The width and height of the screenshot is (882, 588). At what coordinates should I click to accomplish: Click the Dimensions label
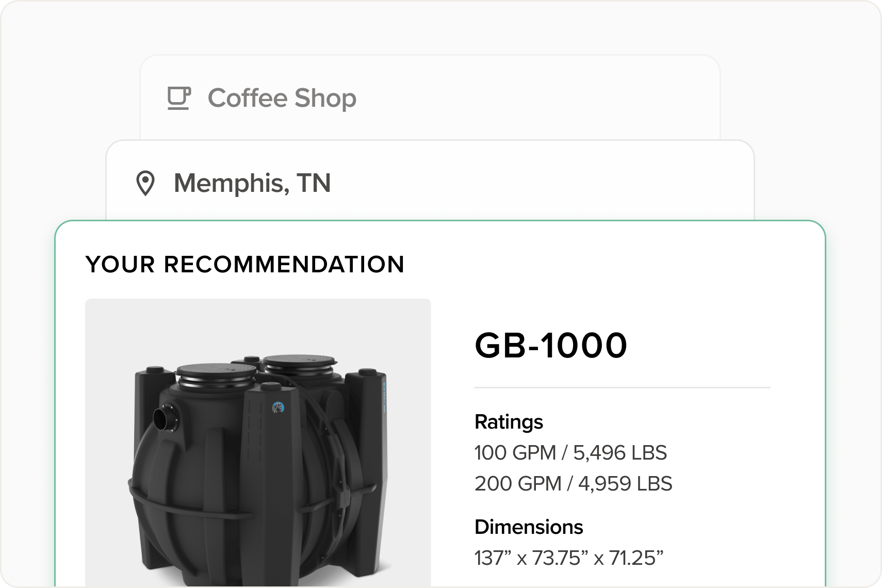529,527
